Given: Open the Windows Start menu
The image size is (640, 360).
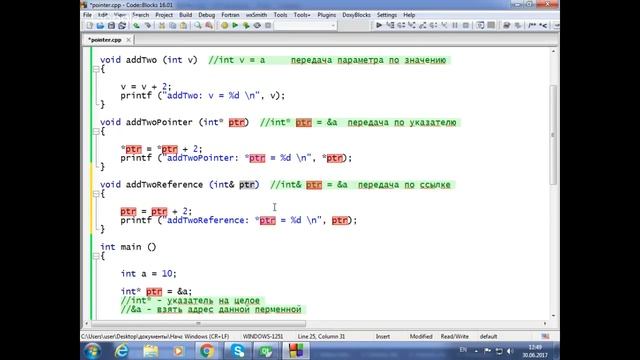Looking at the screenshot, I should pyautogui.click(x=93, y=351).
